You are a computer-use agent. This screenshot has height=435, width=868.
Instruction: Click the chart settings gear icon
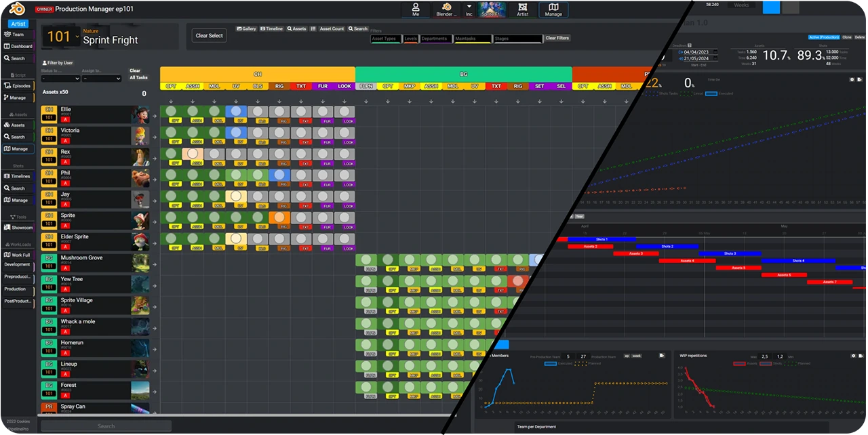coord(852,79)
